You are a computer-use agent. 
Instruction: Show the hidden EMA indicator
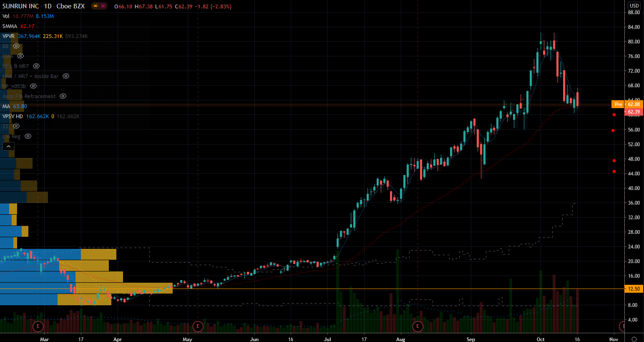tap(20, 56)
